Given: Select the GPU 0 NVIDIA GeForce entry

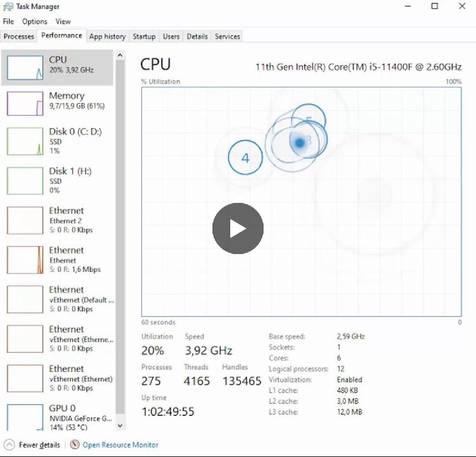Looking at the screenshot, I should coord(58,417).
